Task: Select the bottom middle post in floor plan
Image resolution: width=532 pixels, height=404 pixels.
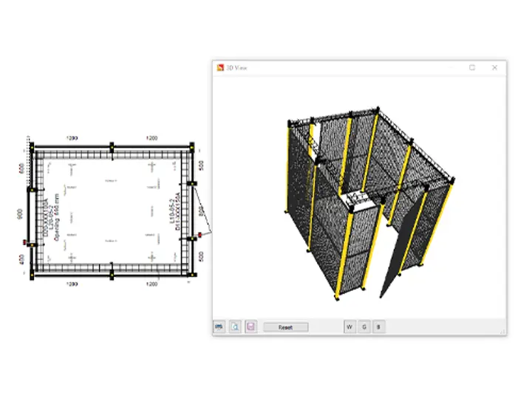Action: coord(111,275)
